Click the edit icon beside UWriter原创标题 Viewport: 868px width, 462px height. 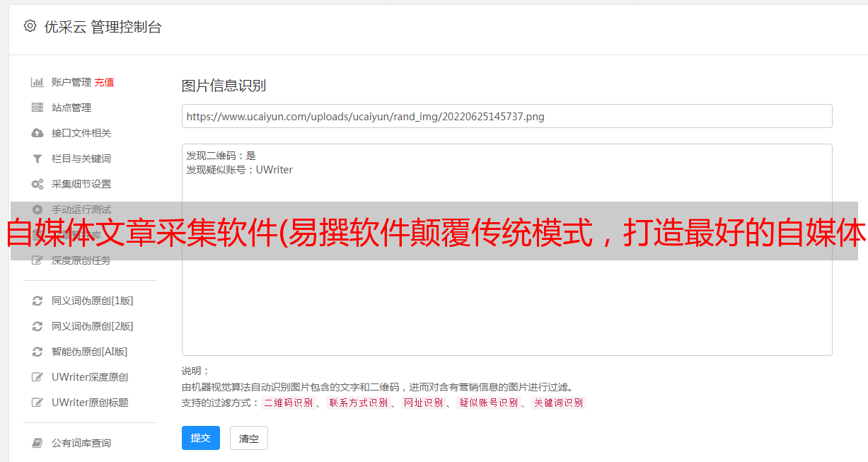[37, 403]
